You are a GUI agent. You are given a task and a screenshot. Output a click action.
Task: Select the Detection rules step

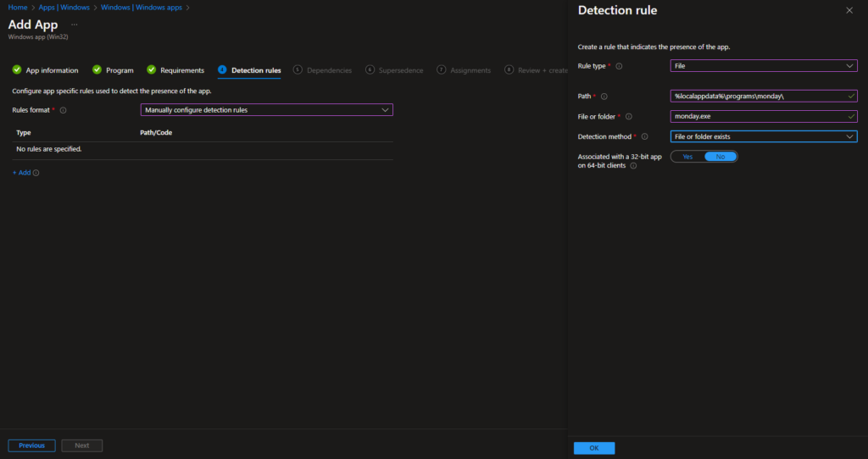click(256, 70)
